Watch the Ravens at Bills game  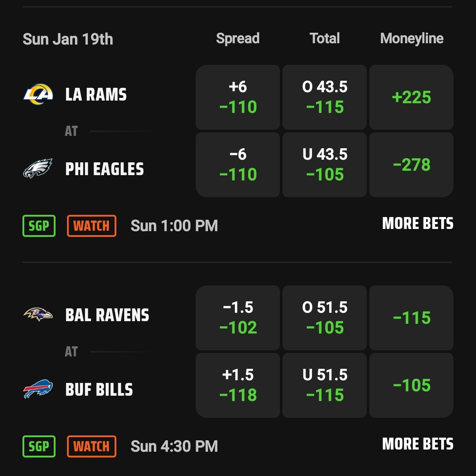pyautogui.click(x=92, y=446)
